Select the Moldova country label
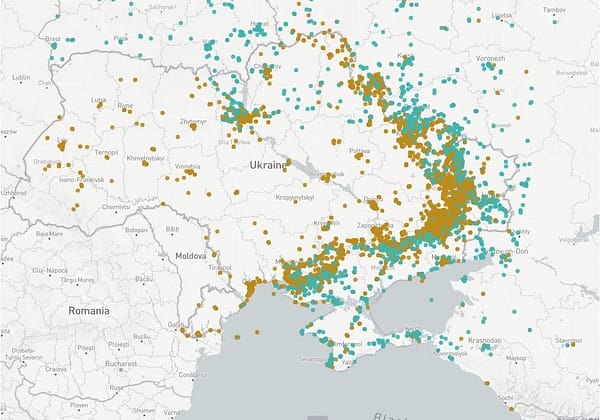The image size is (600, 420). [x=190, y=256]
